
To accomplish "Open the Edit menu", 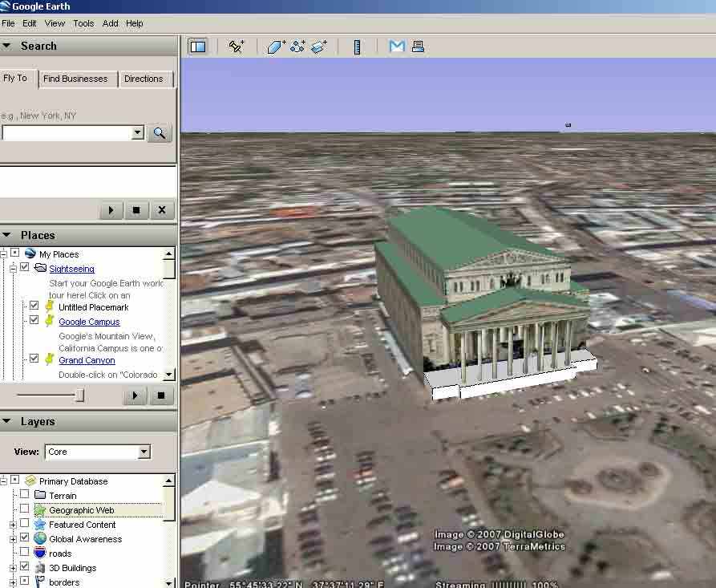I will pyautogui.click(x=29, y=23).
